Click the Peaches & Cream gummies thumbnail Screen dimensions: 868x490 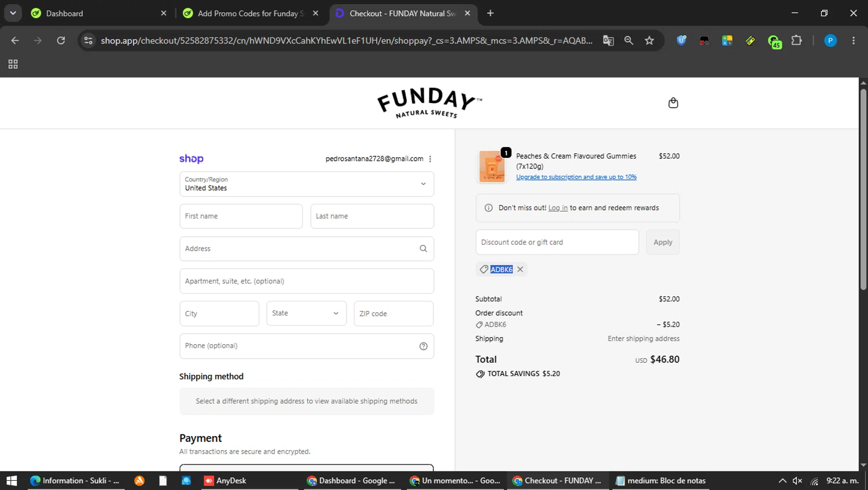(492, 166)
